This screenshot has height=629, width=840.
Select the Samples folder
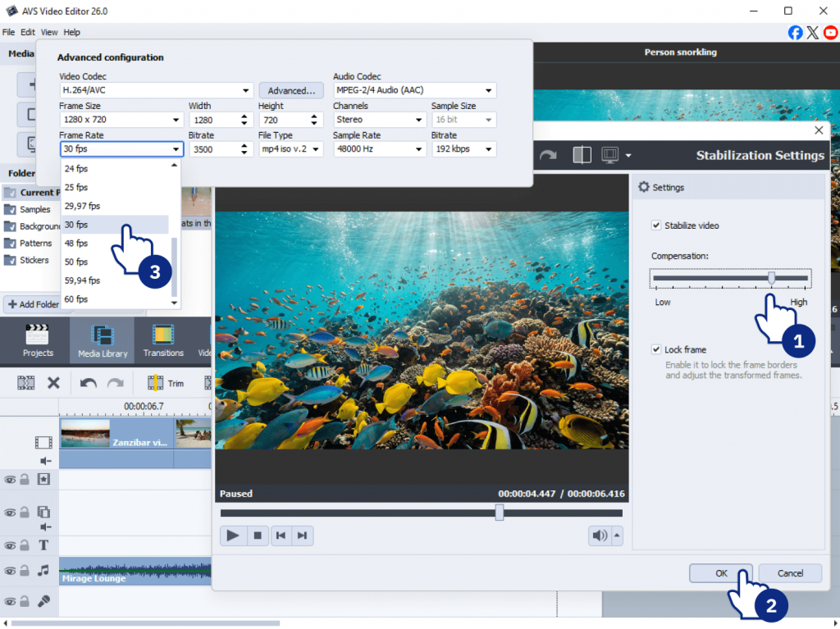34,209
